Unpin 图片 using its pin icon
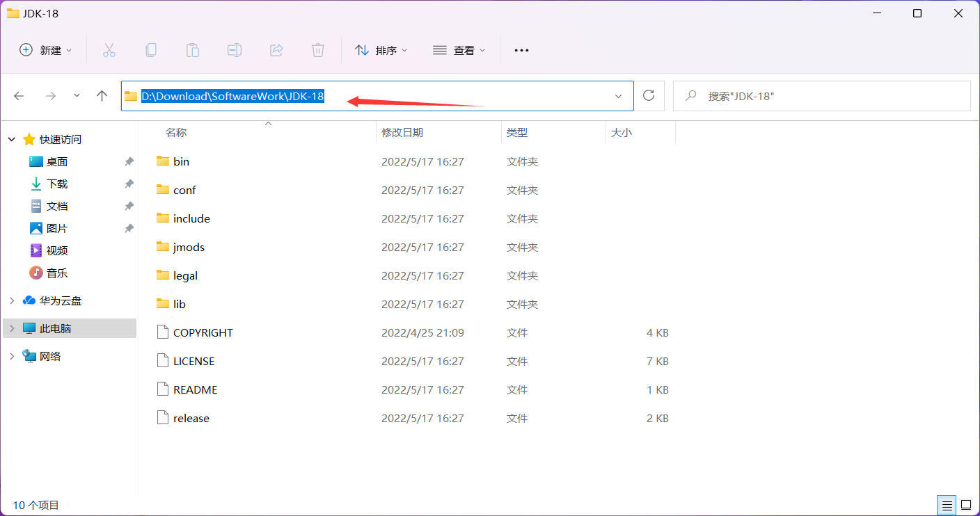 coord(129,228)
